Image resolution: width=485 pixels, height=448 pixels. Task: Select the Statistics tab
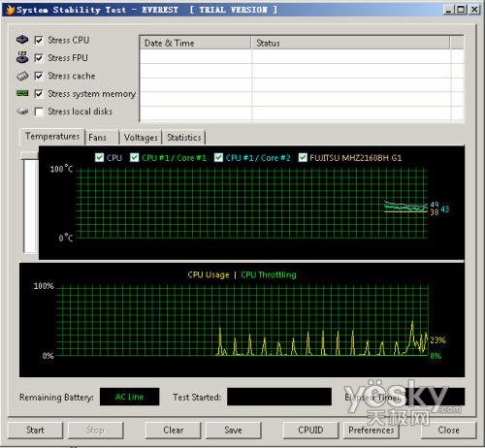click(183, 138)
